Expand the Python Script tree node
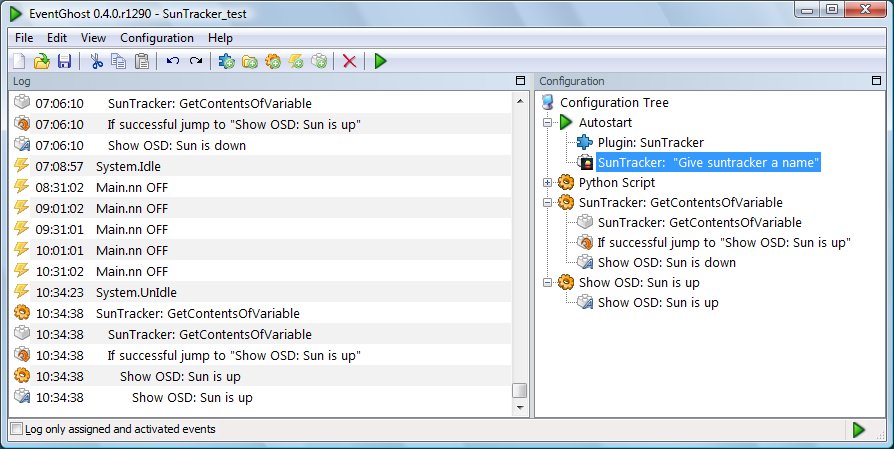The width and height of the screenshot is (894, 449). [547, 182]
